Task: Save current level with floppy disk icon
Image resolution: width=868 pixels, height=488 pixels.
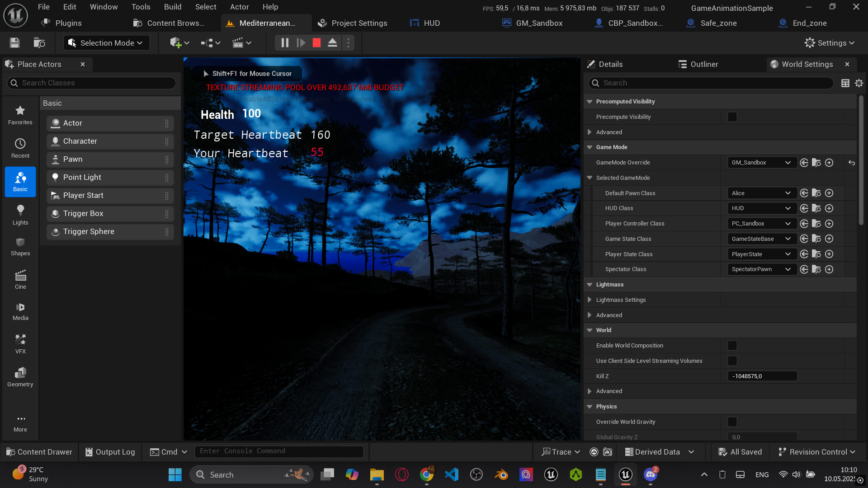Action: (14, 43)
